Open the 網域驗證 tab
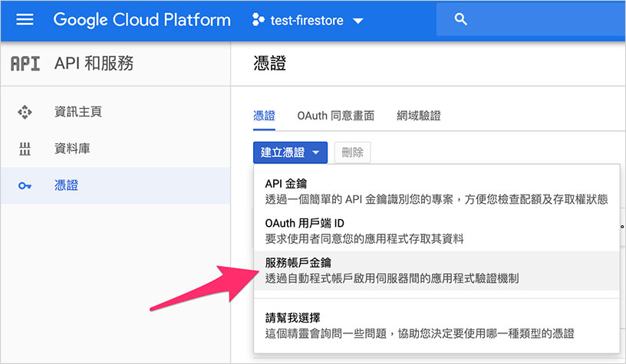Image resolution: width=626 pixels, height=364 pixels. tap(419, 116)
